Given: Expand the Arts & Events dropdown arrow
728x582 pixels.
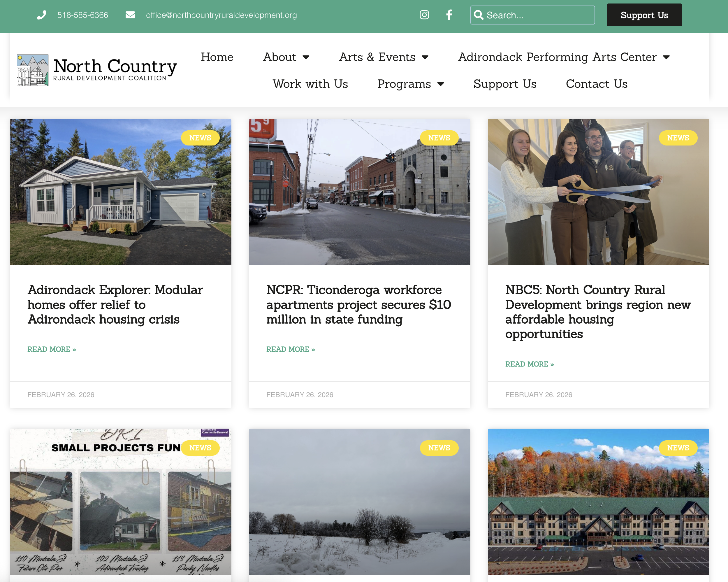Looking at the screenshot, I should click(x=425, y=57).
